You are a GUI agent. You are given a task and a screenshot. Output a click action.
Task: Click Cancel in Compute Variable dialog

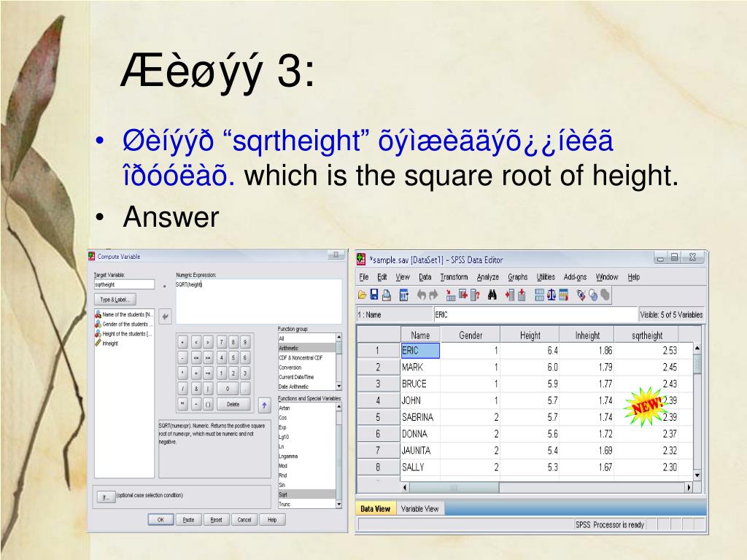click(244, 520)
